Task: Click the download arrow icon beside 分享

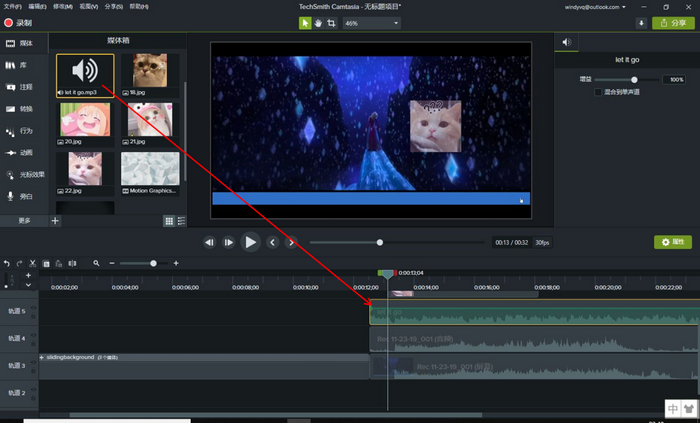Action: click(x=642, y=23)
